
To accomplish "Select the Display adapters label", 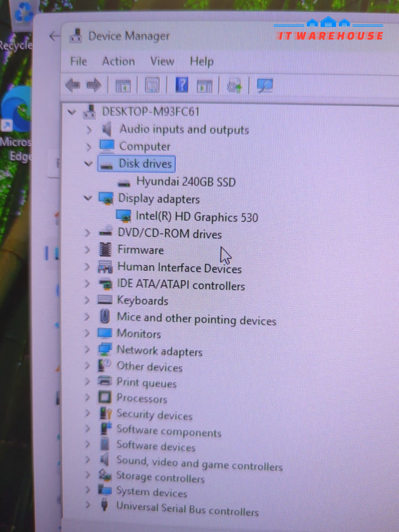I will pos(159,198).
